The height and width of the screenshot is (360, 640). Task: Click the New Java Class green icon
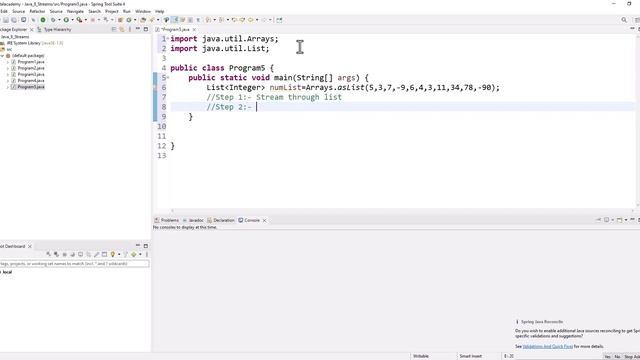click(x=129, y=20)
